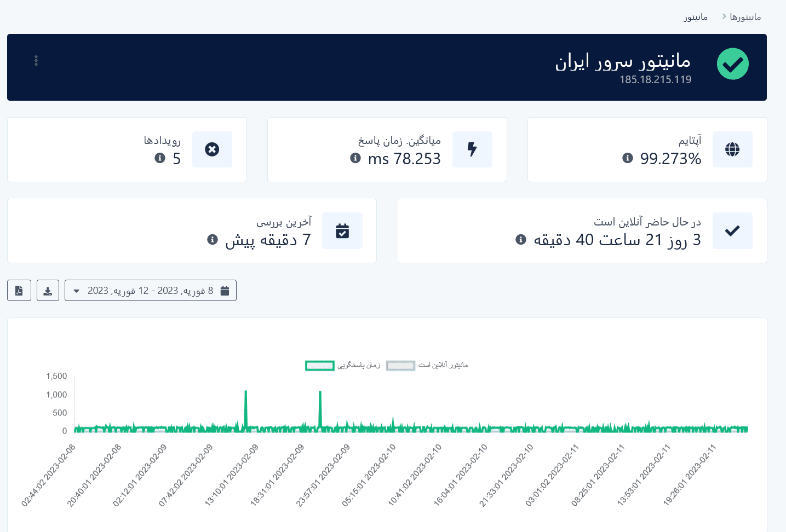Click info icon beside 78.253 ms value
This screenshot has height=532, width=786.
(355, 158)
